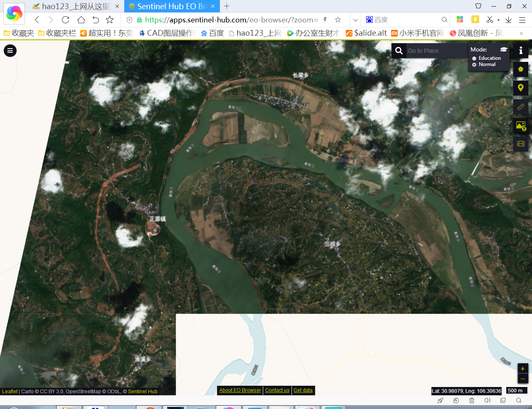
Task: Zoom in the map with plus button
Action: [523, 369]
